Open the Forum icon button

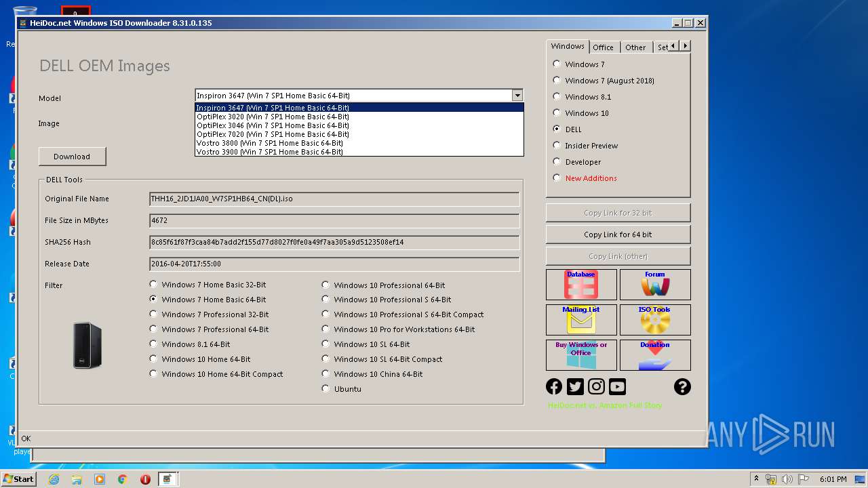click(x=655, y=285)
